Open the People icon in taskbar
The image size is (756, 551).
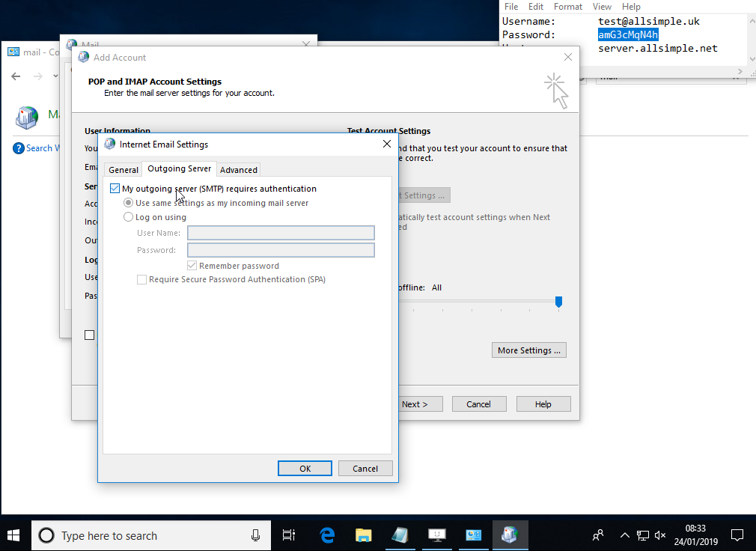598,535
